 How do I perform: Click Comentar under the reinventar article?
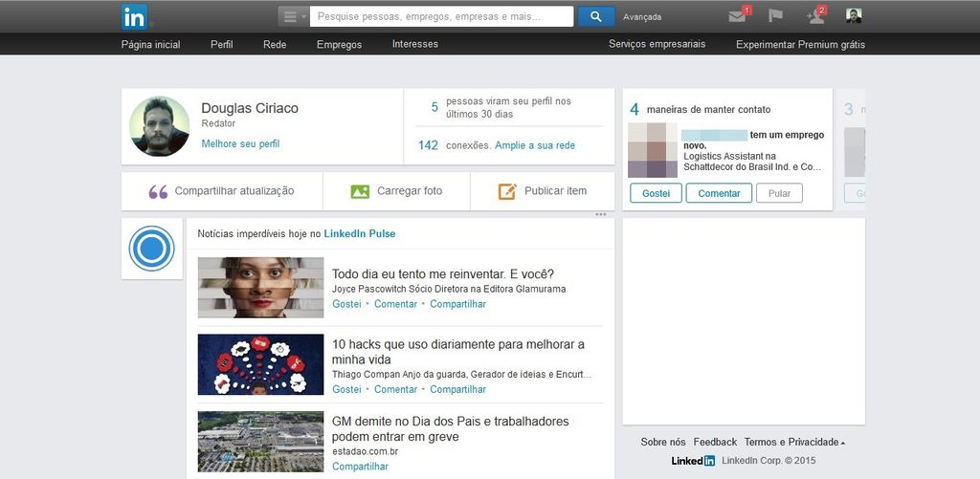coord(395,304)
